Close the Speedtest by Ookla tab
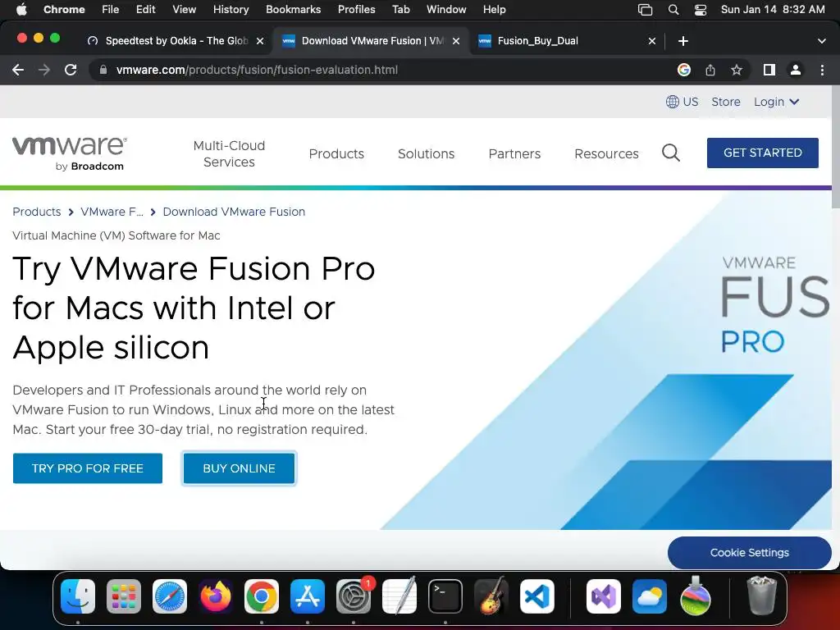Screen dimensions: 840x630 click(260, 41)
